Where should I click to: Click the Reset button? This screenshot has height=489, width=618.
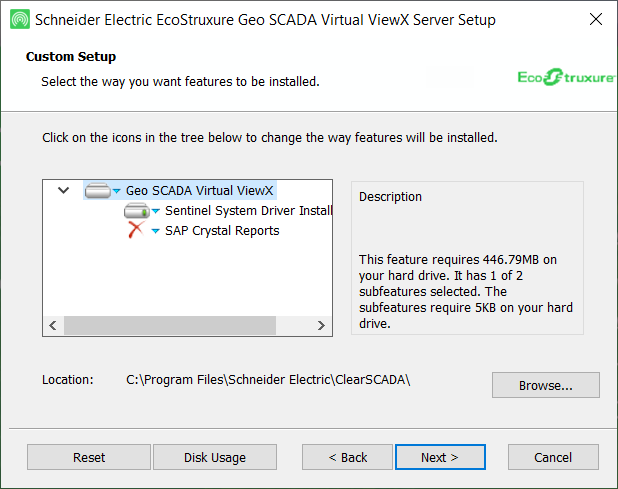tap(89, 457)
